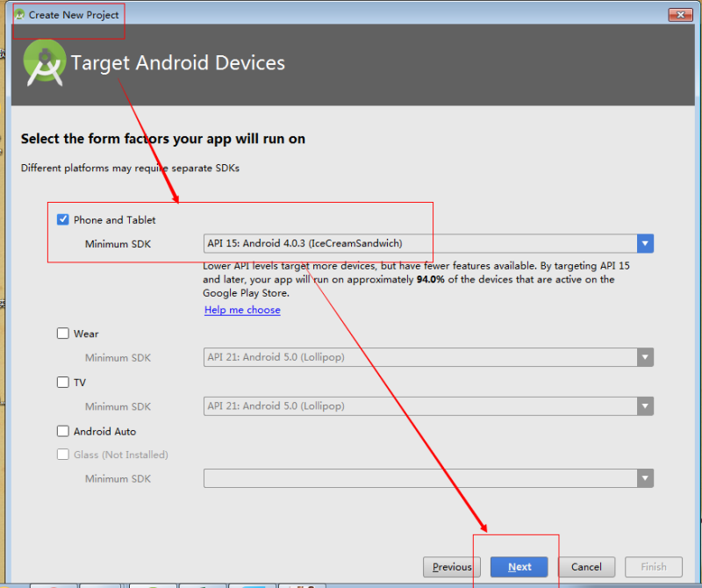Image resolution: width=702 pixels, height=588 pixels.
Task: Go back with the Previous button
Action: click(452, 567)
